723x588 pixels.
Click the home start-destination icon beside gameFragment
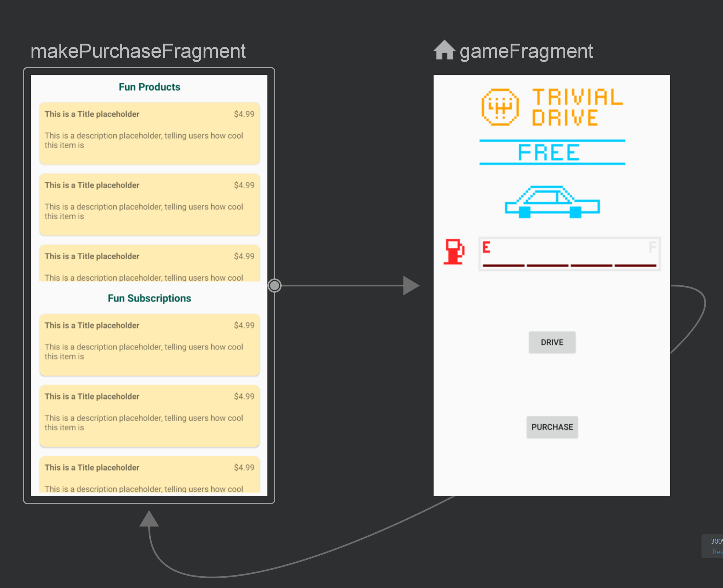[444, 50]
